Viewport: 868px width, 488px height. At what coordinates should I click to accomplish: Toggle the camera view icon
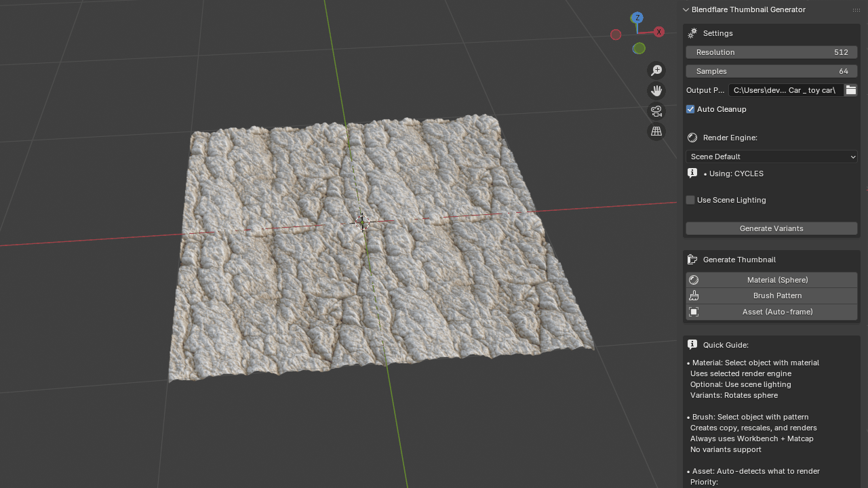656,111
